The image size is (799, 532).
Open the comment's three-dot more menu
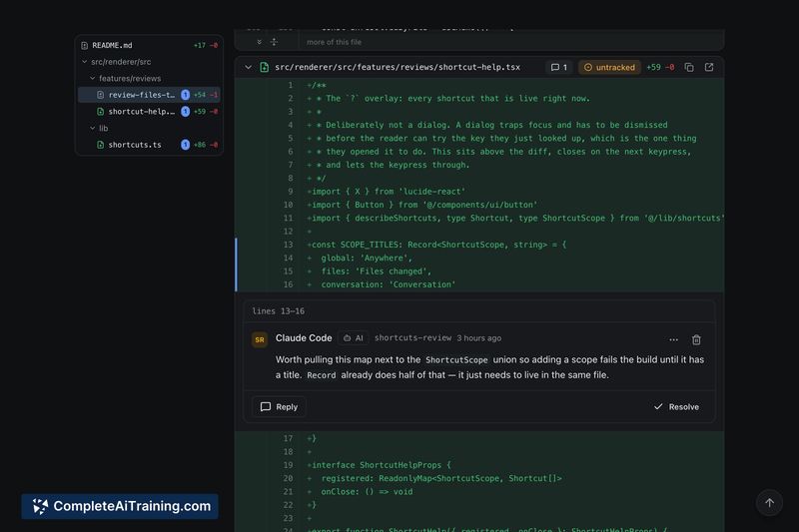[x=673, y=339]
